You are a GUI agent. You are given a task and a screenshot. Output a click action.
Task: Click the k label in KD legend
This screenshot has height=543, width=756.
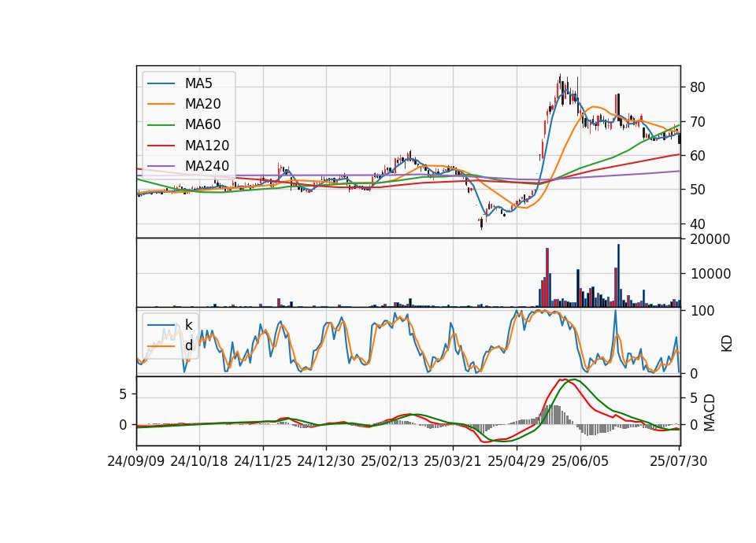coord(188,325)
